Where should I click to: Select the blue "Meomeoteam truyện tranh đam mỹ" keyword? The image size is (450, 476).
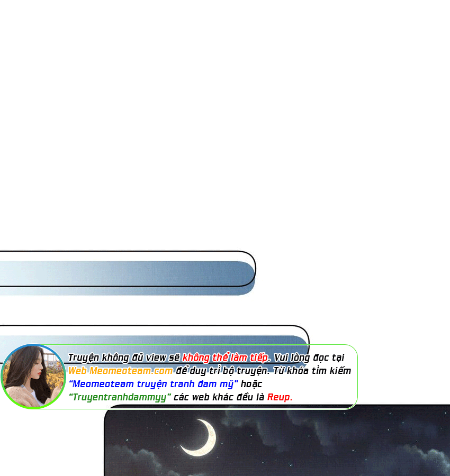[x=153, y=384]
